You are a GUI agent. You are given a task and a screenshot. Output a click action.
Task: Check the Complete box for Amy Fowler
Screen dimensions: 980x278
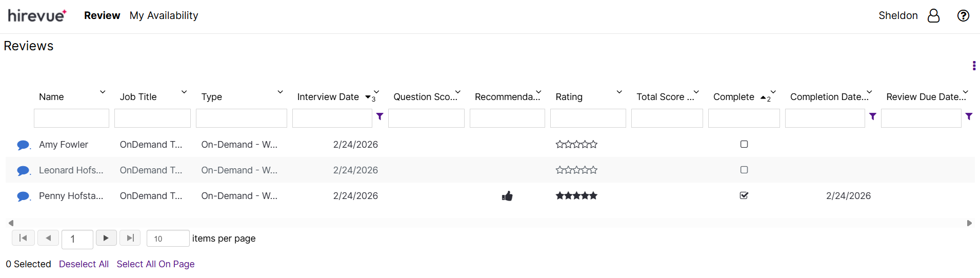tap(744, 144)
